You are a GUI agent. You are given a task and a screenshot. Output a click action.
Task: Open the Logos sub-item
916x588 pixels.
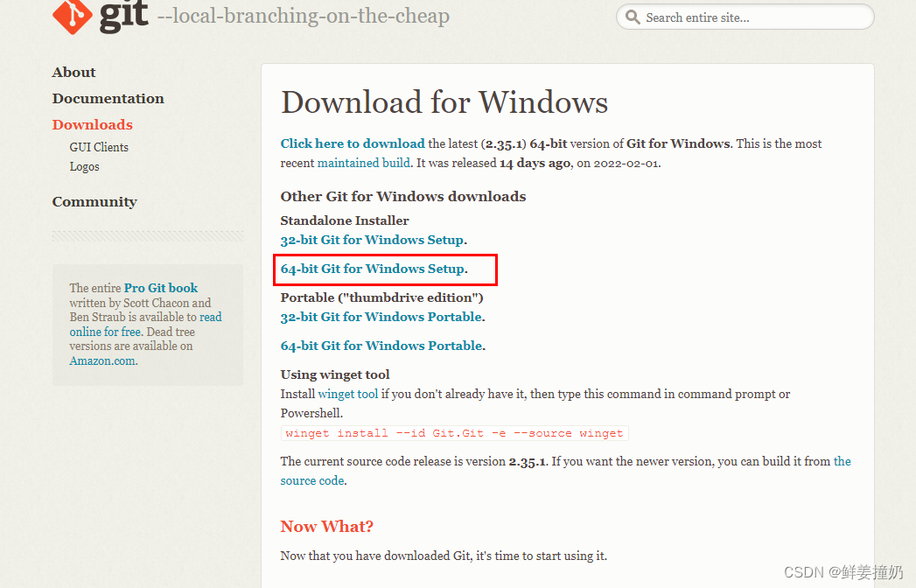tap(84, 166)
